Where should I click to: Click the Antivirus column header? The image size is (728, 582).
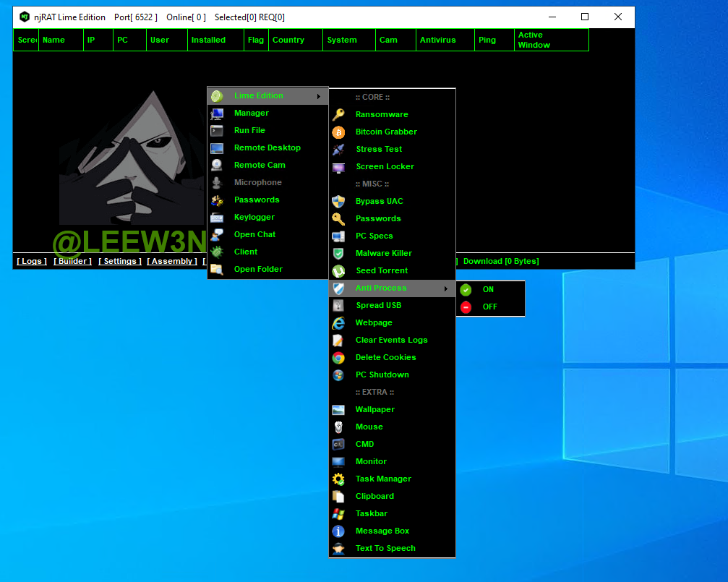tap(437, 40)
